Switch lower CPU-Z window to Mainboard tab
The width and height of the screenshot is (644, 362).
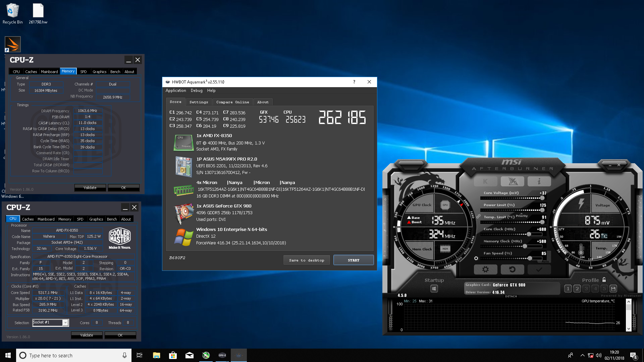click(46, 219)
